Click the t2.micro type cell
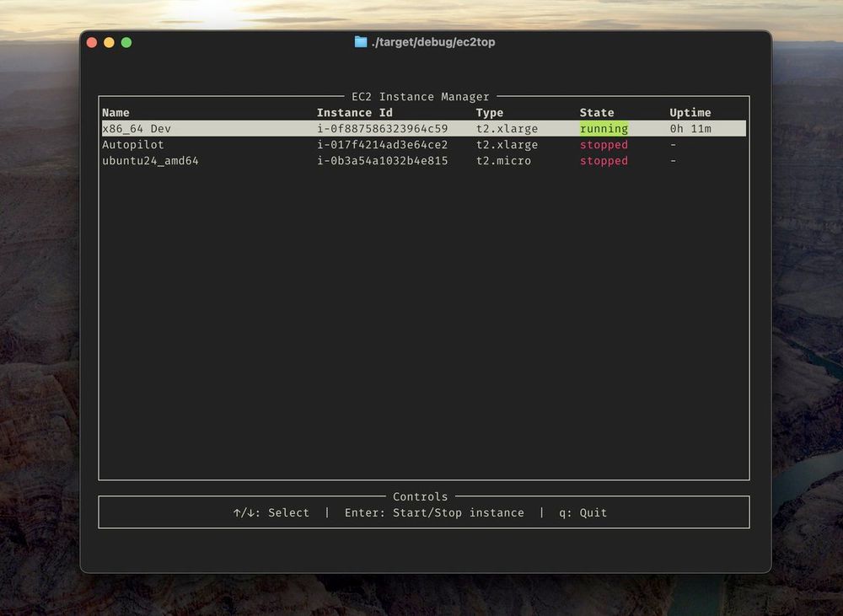This screenshot has height=616, width=843. (x=504, y=161)
